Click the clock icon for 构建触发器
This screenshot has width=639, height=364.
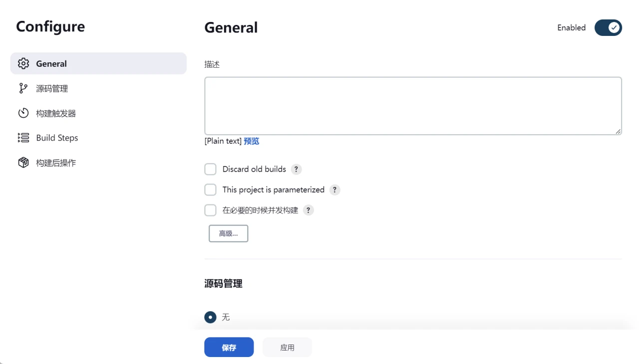tap(23, 113)
